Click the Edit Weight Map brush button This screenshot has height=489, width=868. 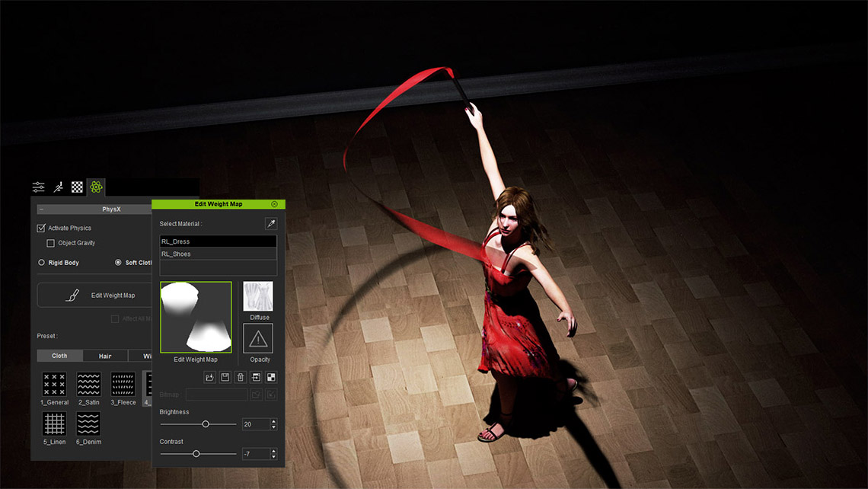pos(94,296)
